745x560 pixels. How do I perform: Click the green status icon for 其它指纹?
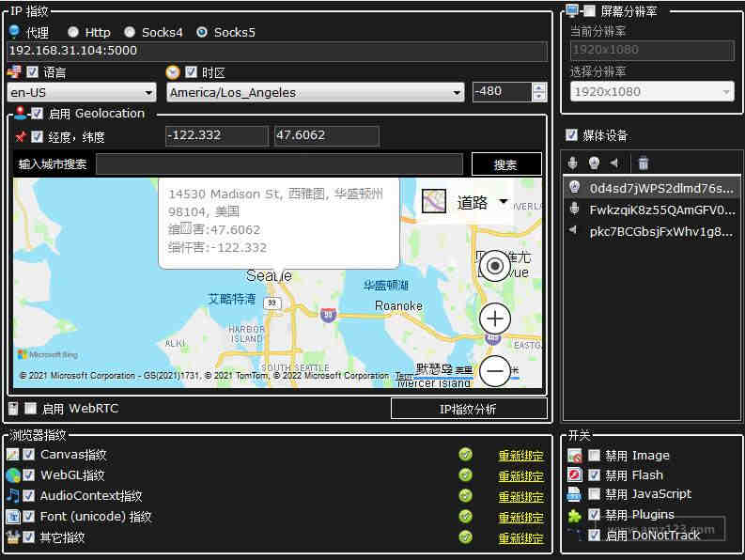point(466,537)
